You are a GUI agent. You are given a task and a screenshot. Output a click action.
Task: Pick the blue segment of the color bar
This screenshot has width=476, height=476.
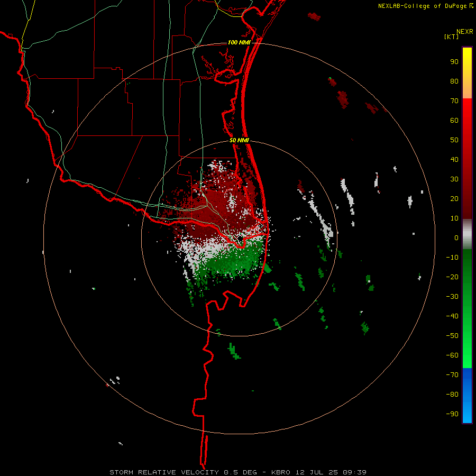(467, 395)
